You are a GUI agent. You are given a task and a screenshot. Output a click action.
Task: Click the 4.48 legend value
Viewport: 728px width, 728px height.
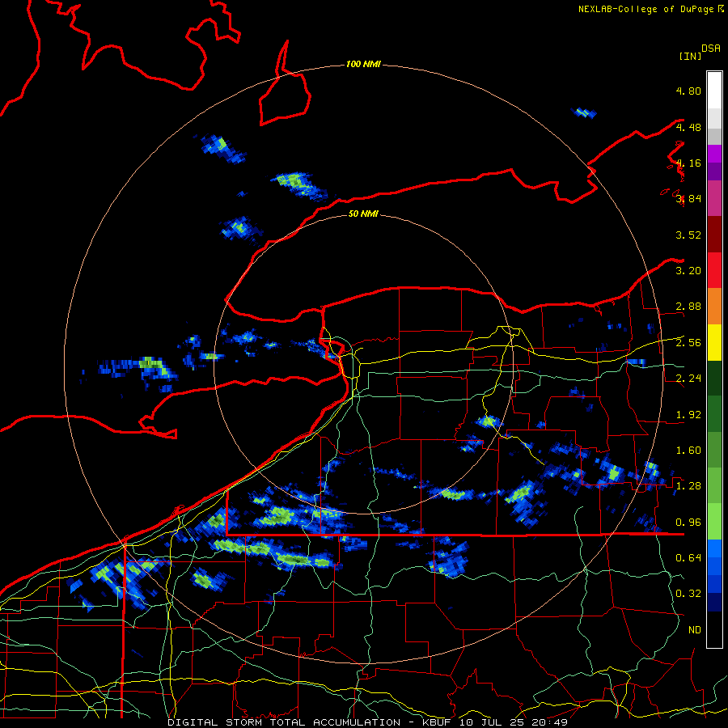[688, 127]
